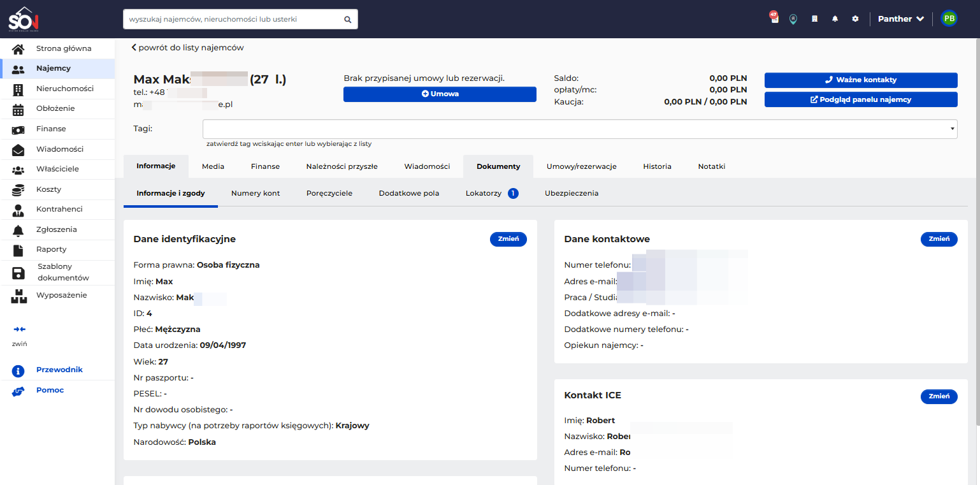This screenshot has height=485, width=980.
Task: Select the Numery kont sub-tab
Action: tap(256, 193)
